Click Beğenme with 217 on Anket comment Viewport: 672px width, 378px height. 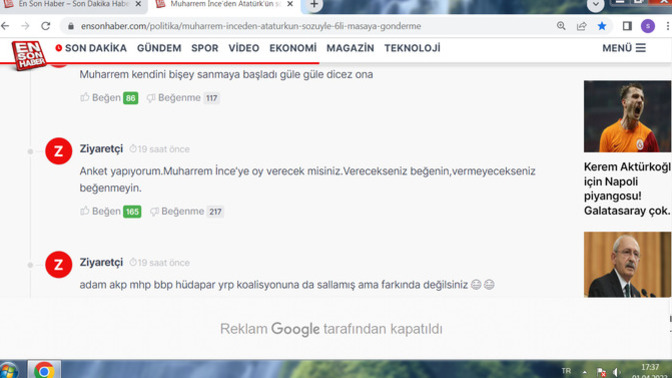tap(186, 211)
